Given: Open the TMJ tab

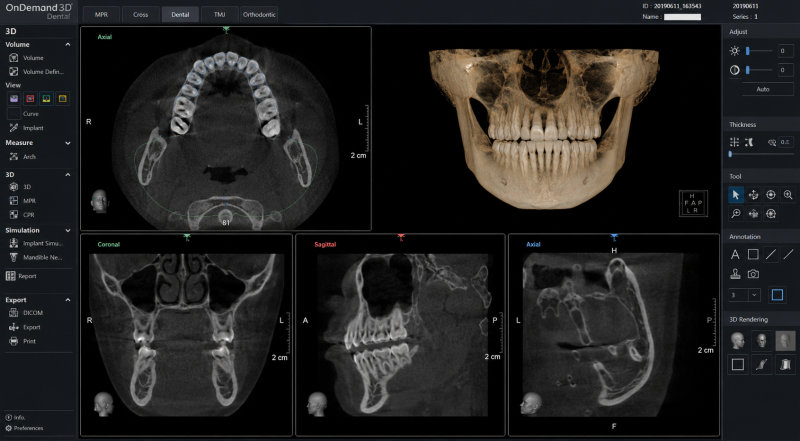Looking at the screenshot, I should pos(219,14).
